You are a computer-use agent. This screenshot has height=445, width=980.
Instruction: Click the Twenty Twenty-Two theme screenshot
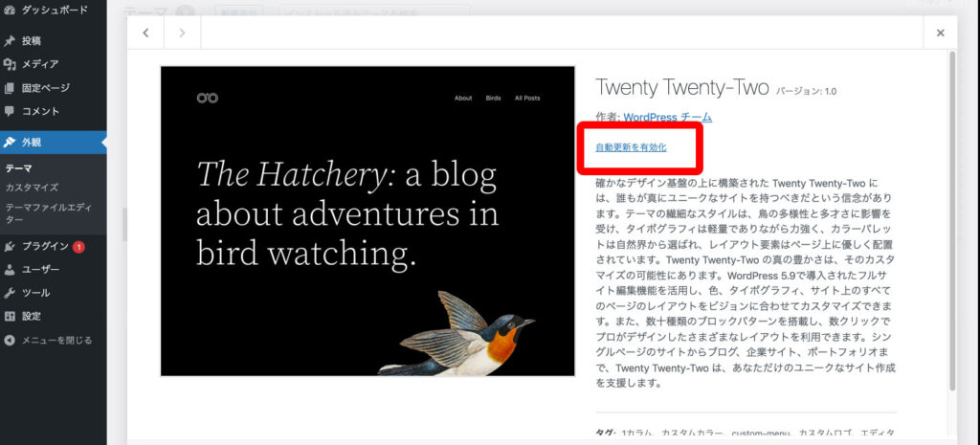[x=367, y=221]
